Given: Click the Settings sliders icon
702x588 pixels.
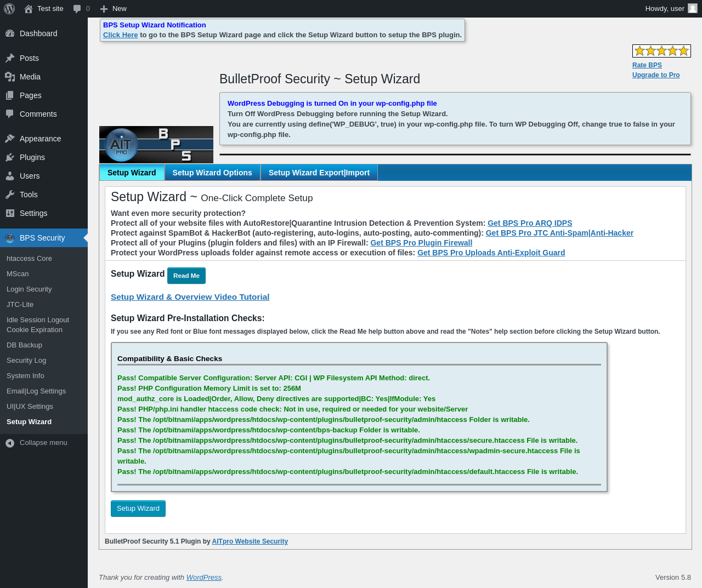Looking at the screenshot, I should [x=10, y=213].
